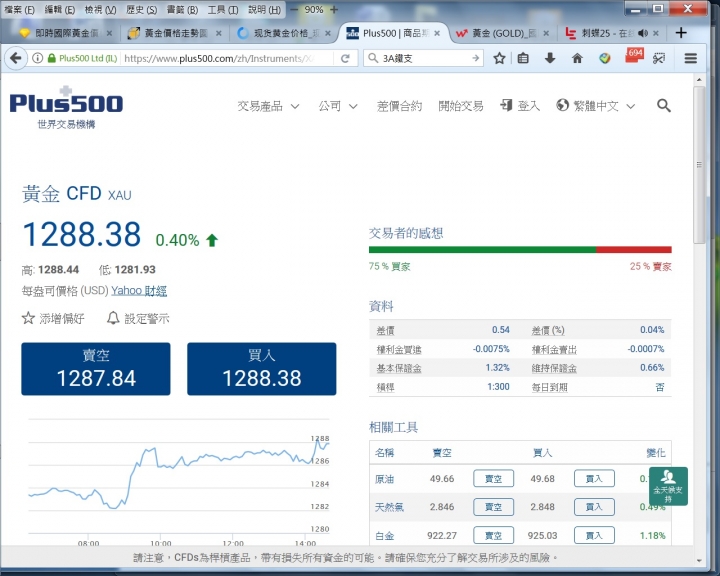Open the 工具 menu

223,10
